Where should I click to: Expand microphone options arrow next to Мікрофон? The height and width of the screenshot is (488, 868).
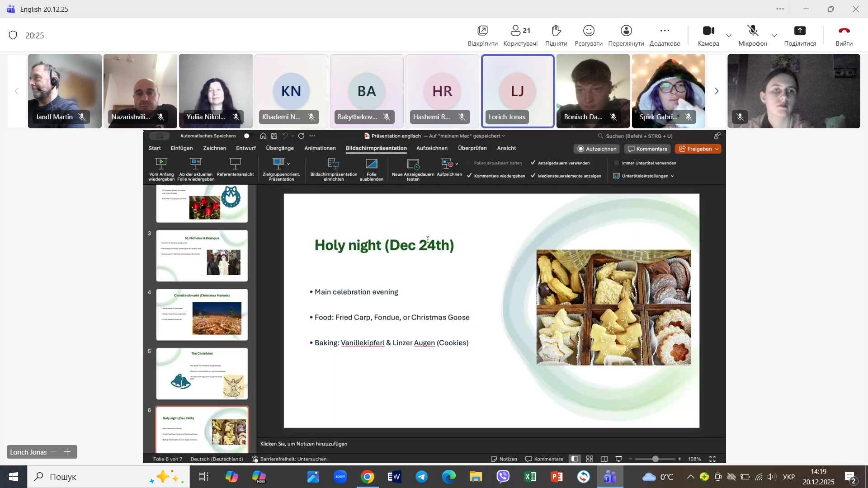tap(774, 35)
